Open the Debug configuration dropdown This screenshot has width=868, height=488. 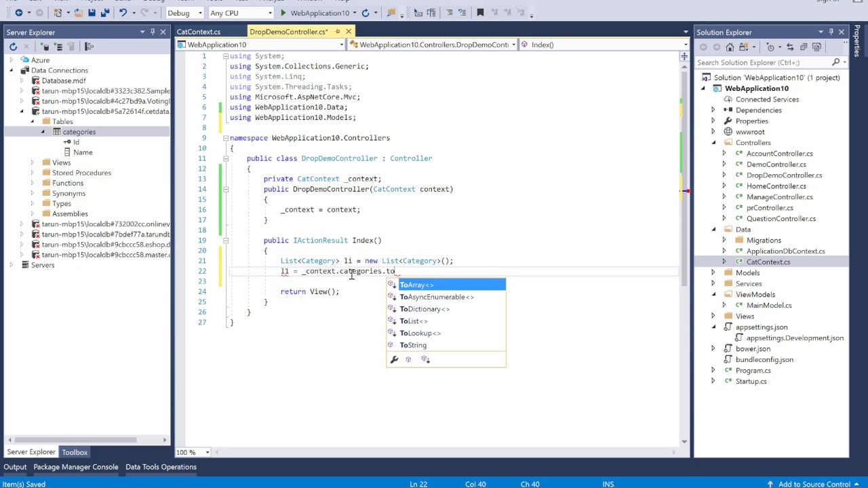click(201, 13)
